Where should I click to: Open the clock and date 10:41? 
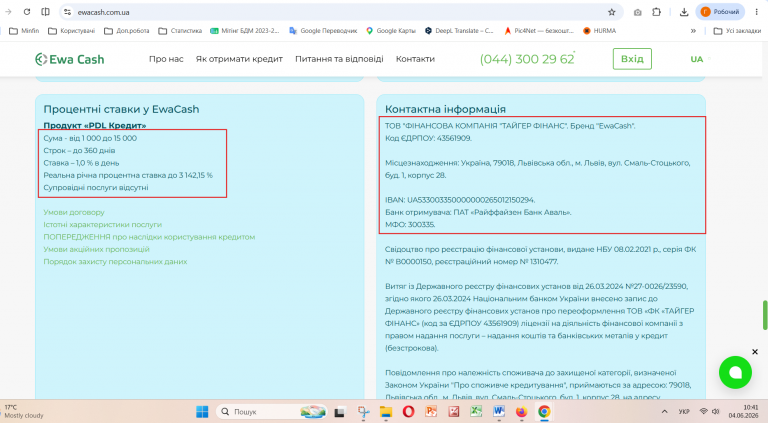743,411
